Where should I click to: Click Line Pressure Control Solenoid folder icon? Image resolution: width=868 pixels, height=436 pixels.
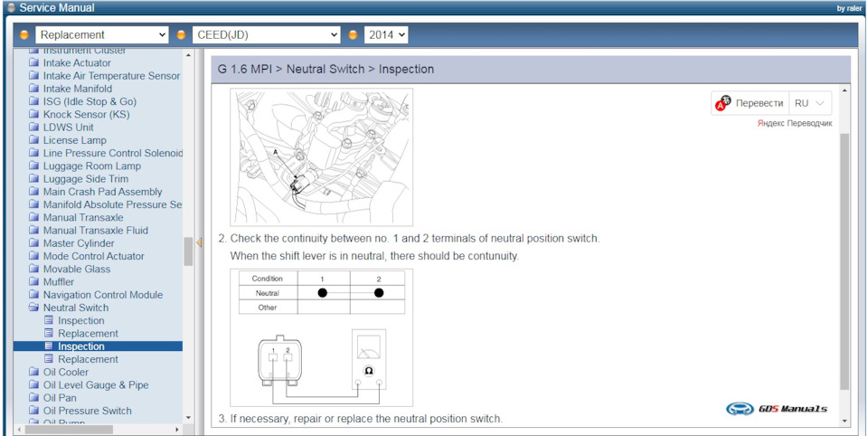[x=34, y=153]
